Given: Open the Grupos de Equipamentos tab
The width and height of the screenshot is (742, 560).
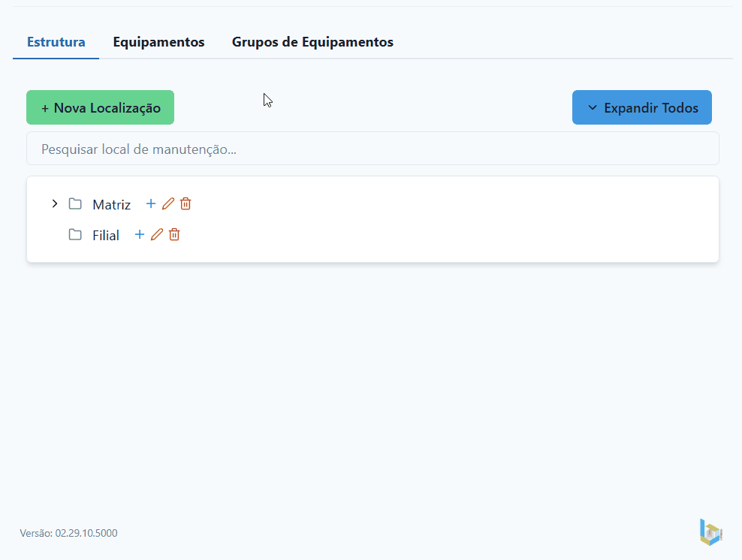Looking at the screenshot, I should 312,42.
